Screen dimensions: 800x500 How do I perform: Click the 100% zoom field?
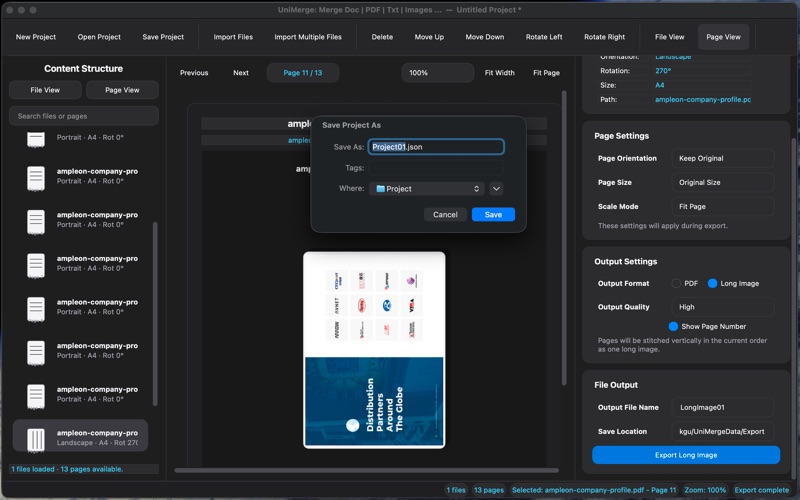click(438, 73)
